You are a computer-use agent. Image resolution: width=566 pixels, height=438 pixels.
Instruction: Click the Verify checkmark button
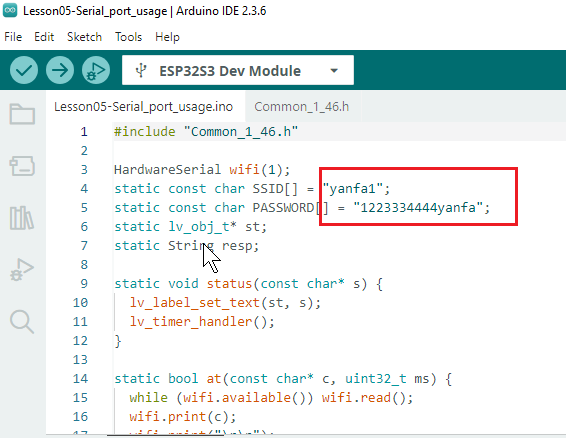(x=24, y=70)
